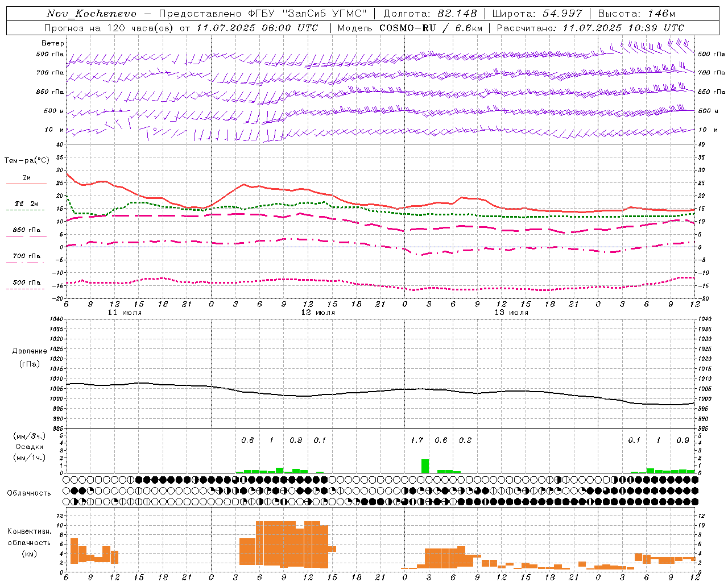728x582 pixels.
Task: Click the '1.7' precipitation amount value
Action: (417, 440)
